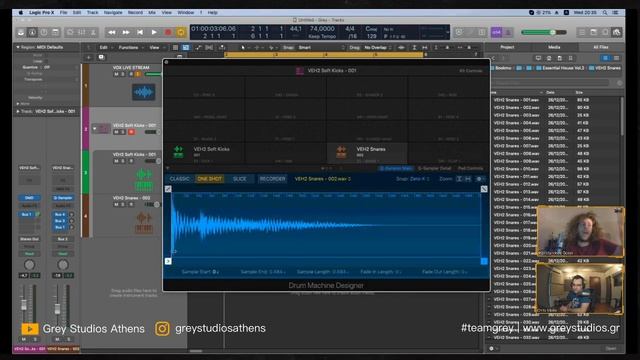
Task: Open the Note Pads button
Action: 593,32
